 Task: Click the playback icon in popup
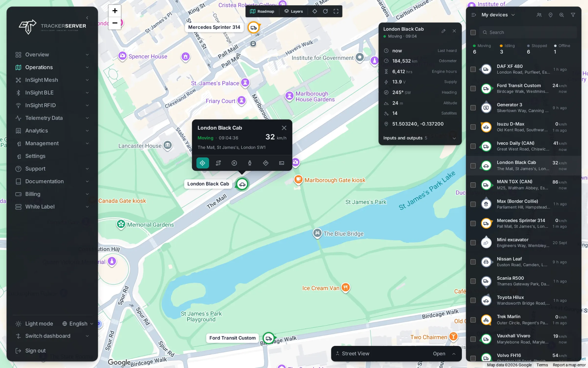[234, 163]
